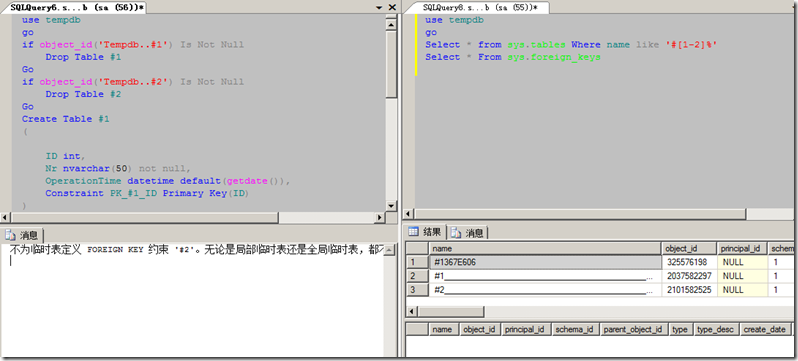Open the 结果 results tab
The height and width of the screenshot is (361, 798).
(x=425, y=232)
